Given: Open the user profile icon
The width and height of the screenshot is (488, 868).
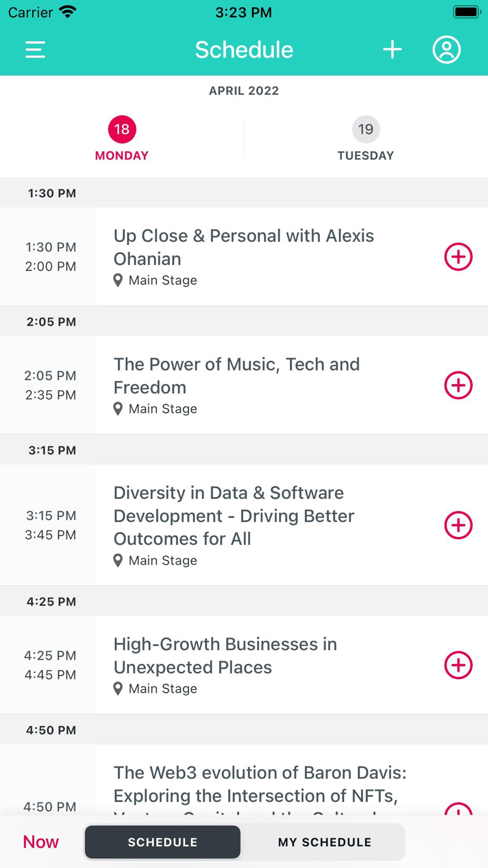Looking at the screenshot, I should [x=447, y=50].
